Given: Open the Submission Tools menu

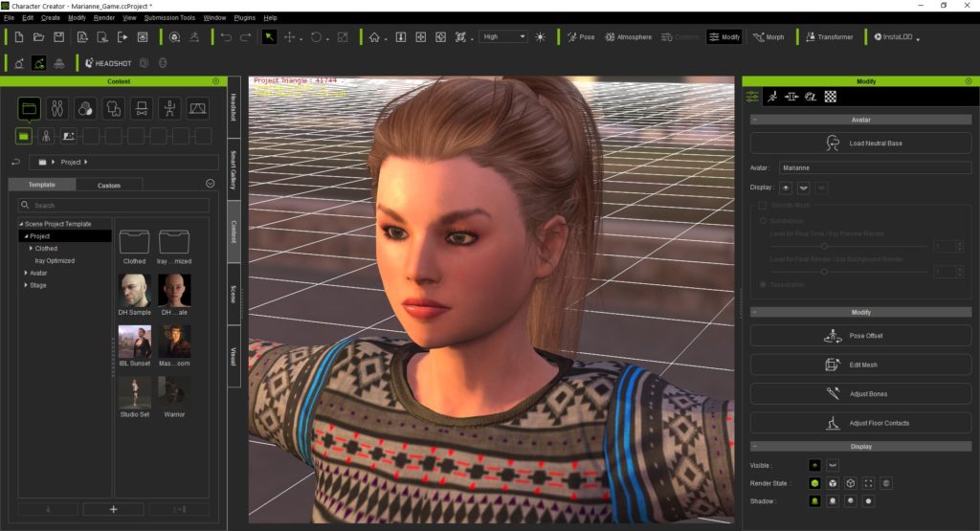Looking at the screenshot, I should [x=169, y=18].
